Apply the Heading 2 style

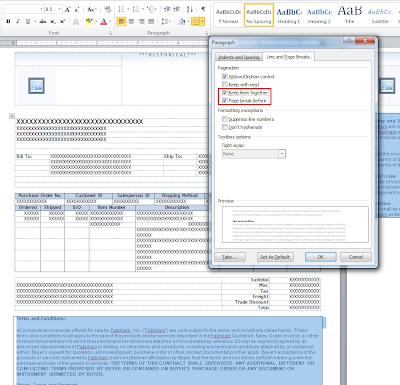319,15
